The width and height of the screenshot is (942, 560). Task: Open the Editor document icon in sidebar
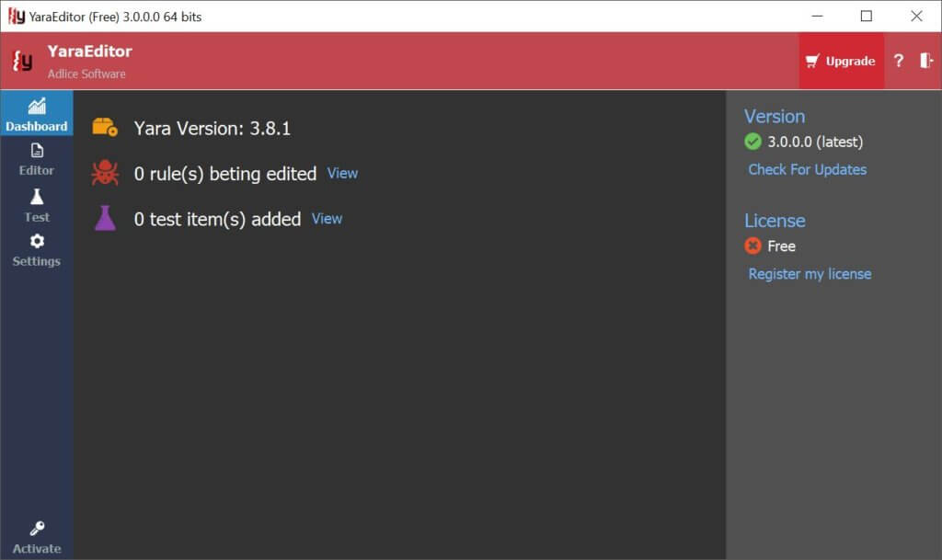pos(36,150)
